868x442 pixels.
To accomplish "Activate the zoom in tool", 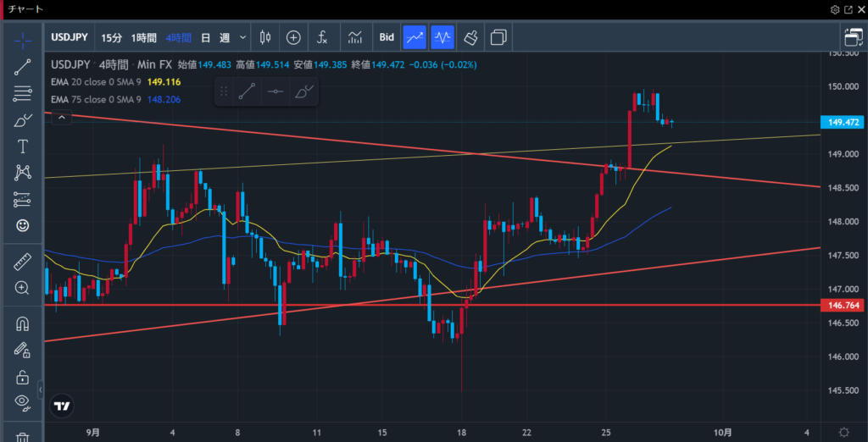I will 23,288.
